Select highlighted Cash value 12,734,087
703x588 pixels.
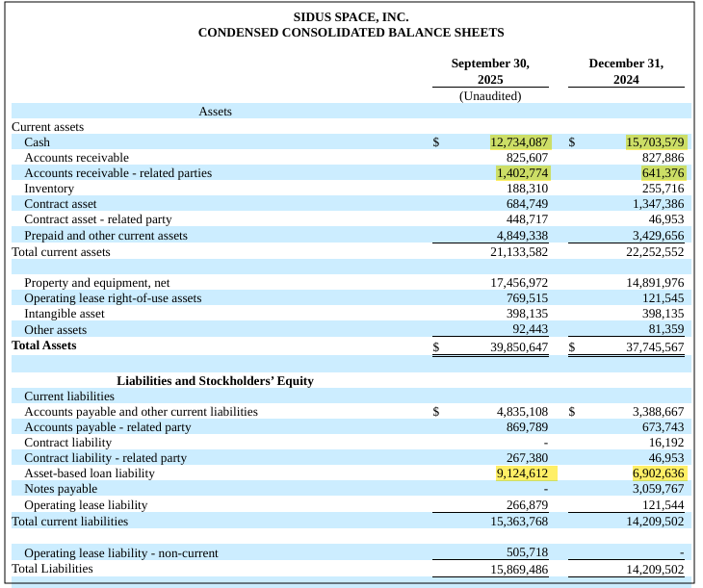point(519,142)
